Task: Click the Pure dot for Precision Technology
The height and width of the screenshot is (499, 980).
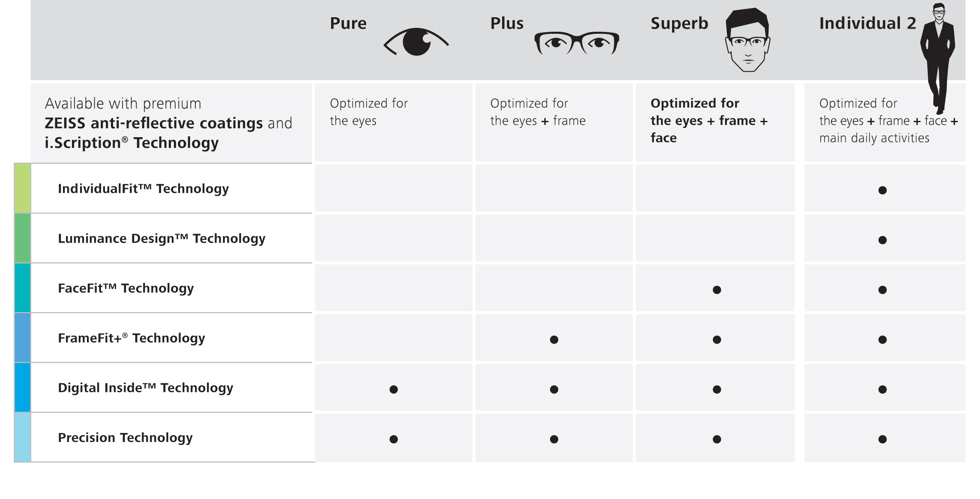Action: [x=394, y=439]
